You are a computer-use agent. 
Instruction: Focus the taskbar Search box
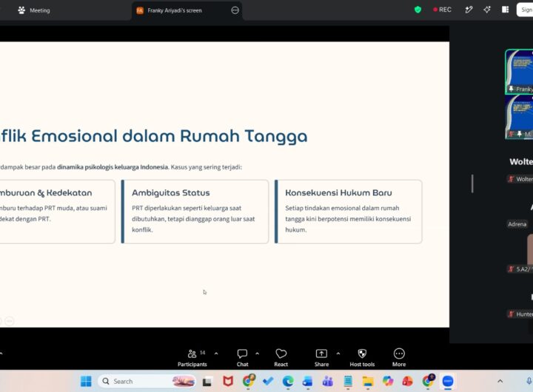147,381
